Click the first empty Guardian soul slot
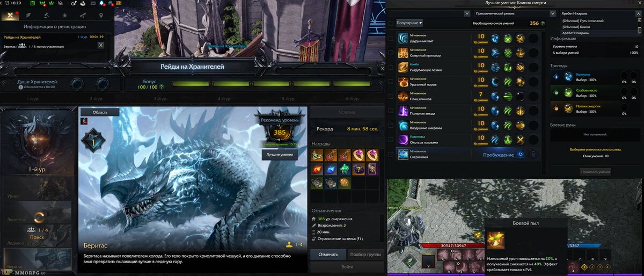Image resolution: width=644 pixels, height=276 pixels. tap(77, 84)
